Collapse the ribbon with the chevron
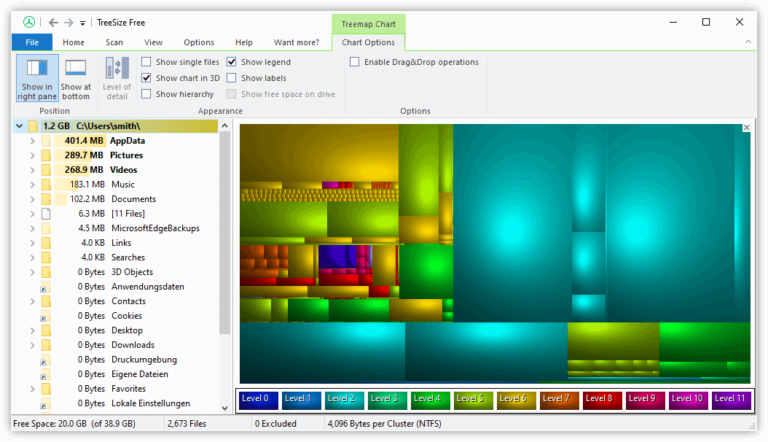The width and height of the screenshot is (768, 442). tap(748, 42)
